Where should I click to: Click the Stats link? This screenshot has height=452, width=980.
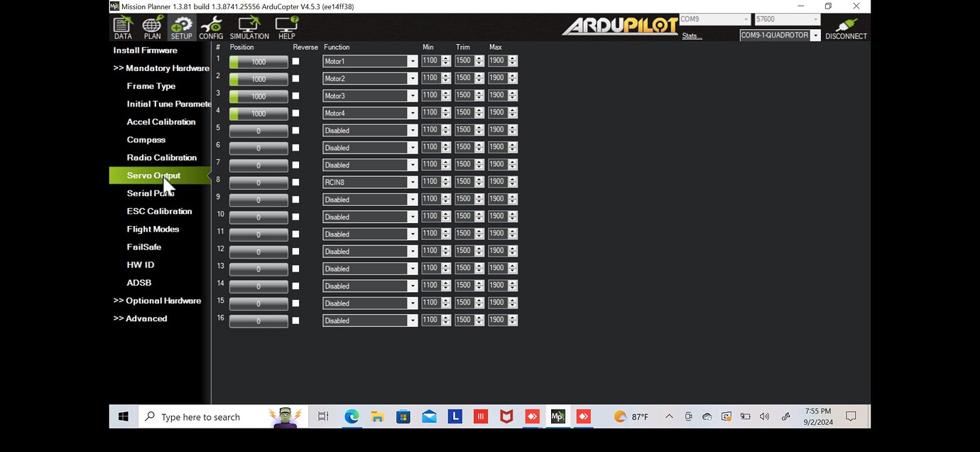[x=690, y=35]
